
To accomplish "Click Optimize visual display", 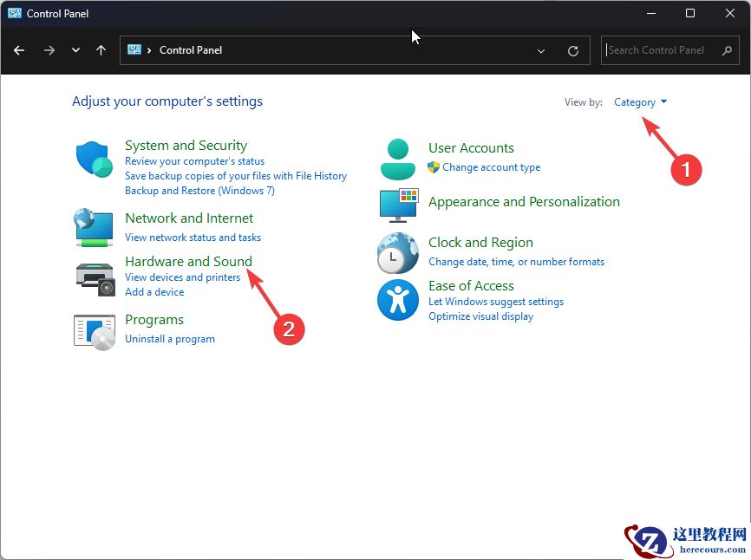I will [481, 316].
